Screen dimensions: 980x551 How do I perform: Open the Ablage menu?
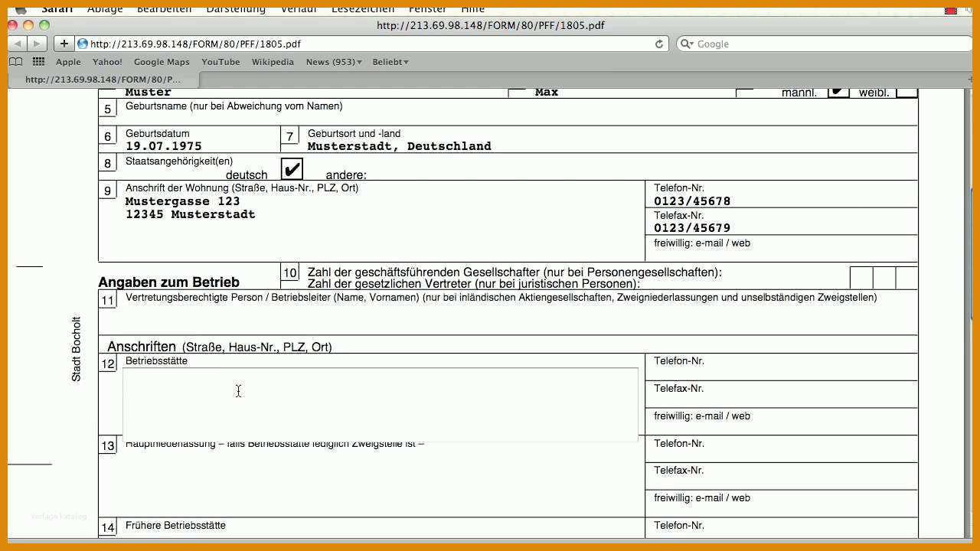point(105,9)
